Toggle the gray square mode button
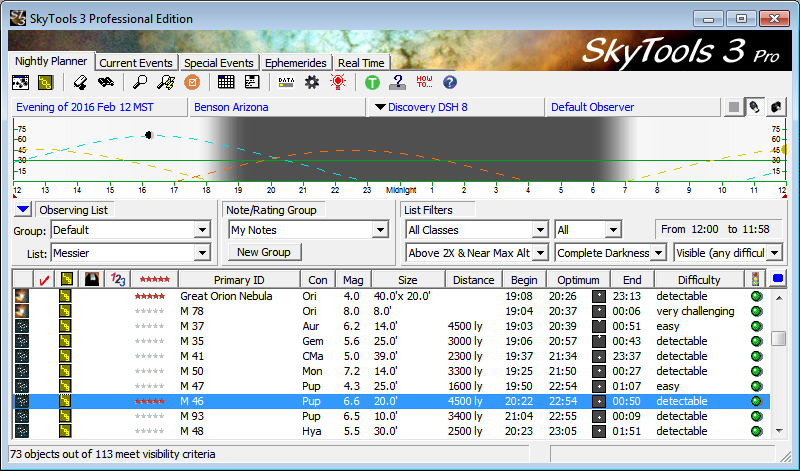This screenshot has width=800, height=471. pos(734,107)
